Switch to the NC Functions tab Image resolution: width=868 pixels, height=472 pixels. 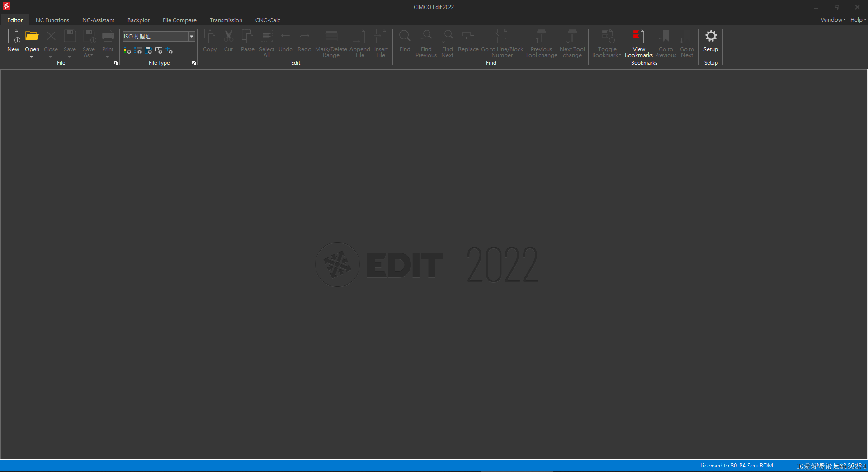click(52, 20)
